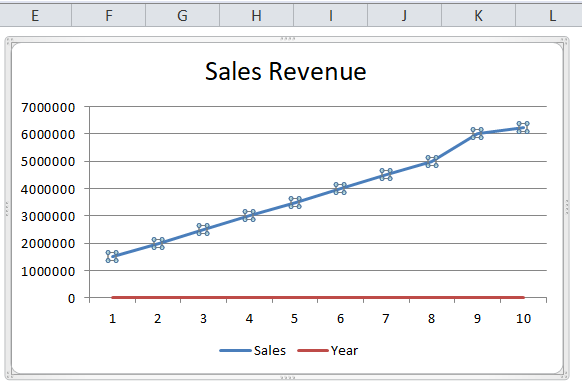Click the chart's left-middle resize handle
Viewport: 582px width, 389px height.
click(x=7, y=209)
